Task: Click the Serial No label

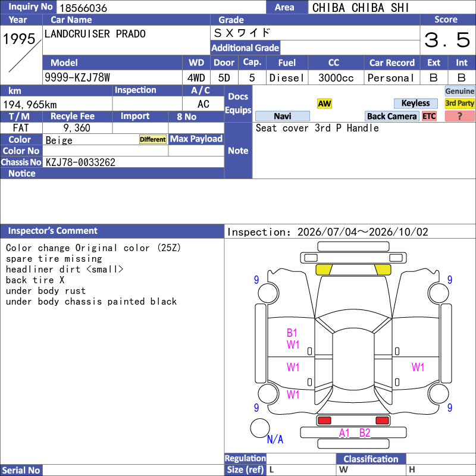Action: pyautogui.click(x=21, y=470)
